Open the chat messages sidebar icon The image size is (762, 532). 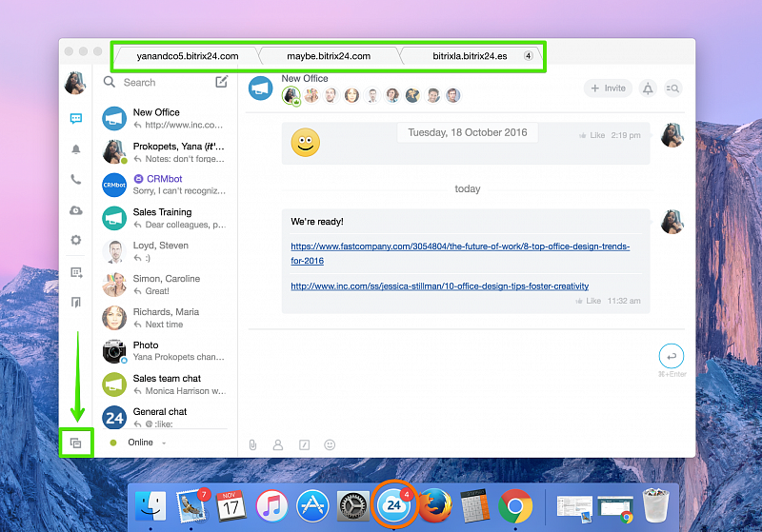click(76, 118)
